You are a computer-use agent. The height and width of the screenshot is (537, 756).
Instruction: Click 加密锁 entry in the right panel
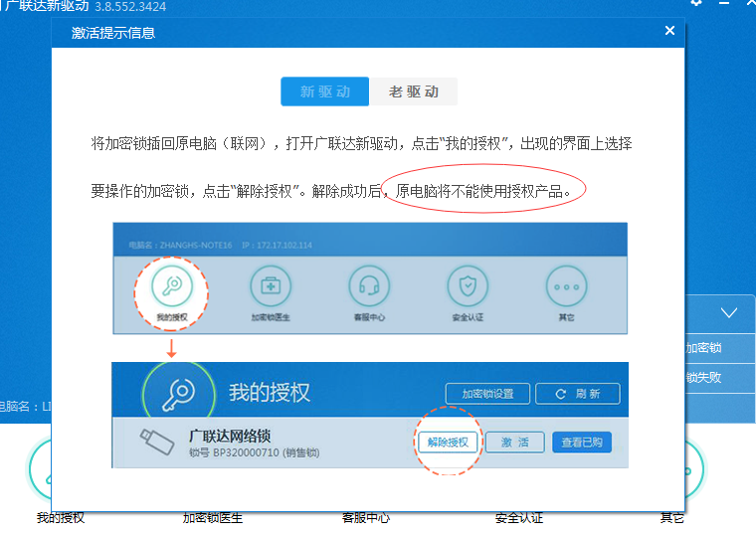click(x=703, y=347)
